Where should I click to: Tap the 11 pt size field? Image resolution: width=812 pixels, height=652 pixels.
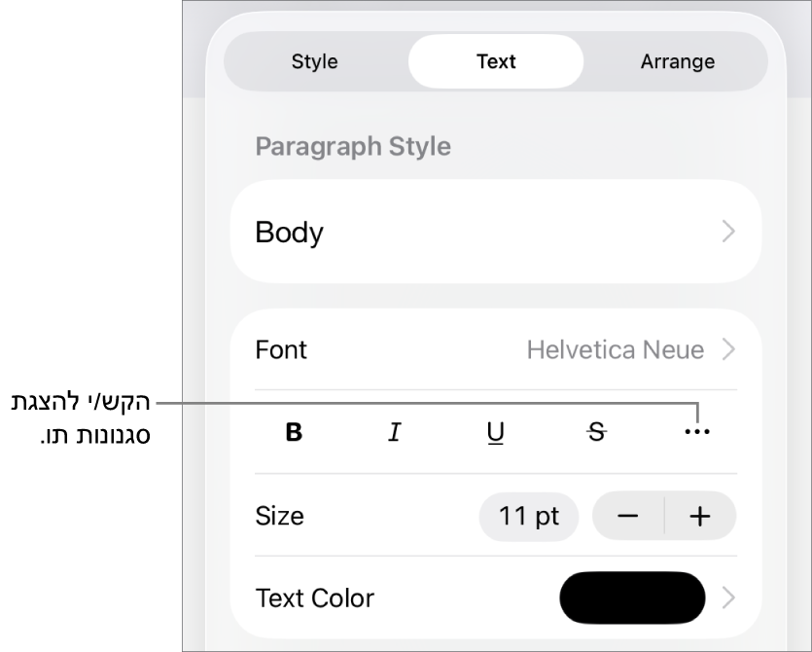click(529, 516)
